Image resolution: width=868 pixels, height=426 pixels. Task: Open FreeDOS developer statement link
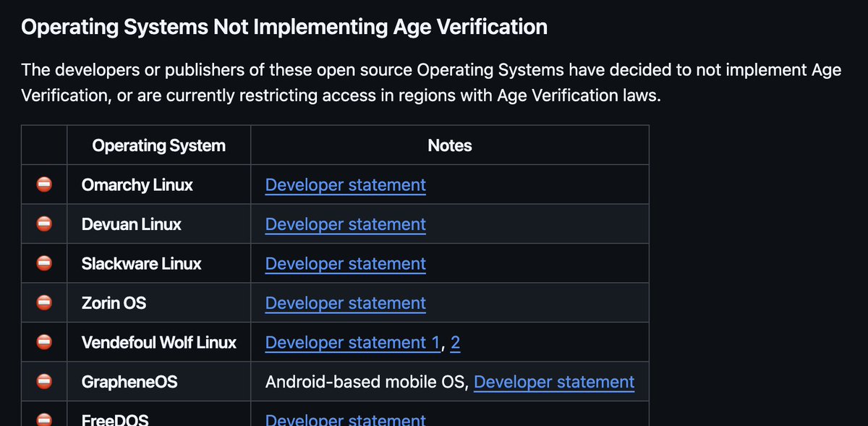point(346,419)
